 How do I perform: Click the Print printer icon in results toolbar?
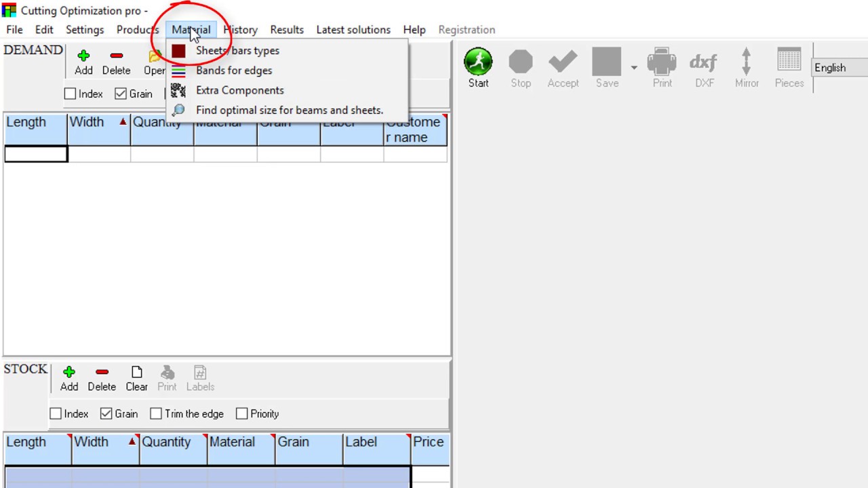[x=662, y=62]
